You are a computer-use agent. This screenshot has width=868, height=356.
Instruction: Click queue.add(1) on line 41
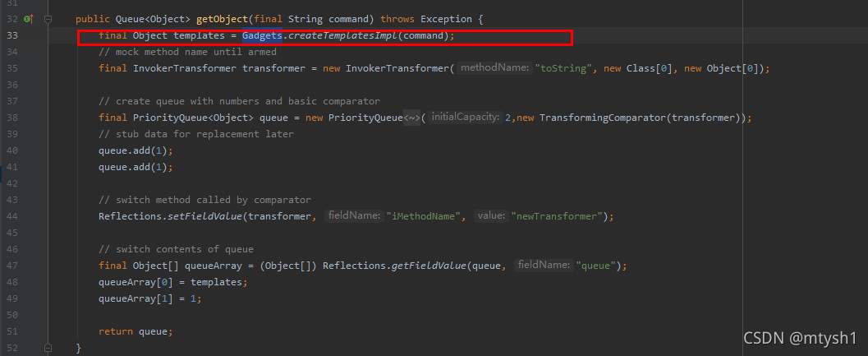136,167
